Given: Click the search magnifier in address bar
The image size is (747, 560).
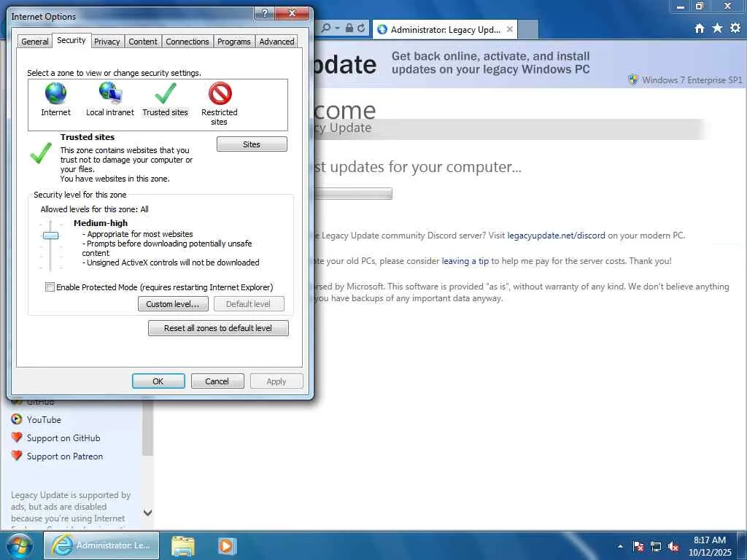Looking at the screenshot, I should tap(326, 28).
